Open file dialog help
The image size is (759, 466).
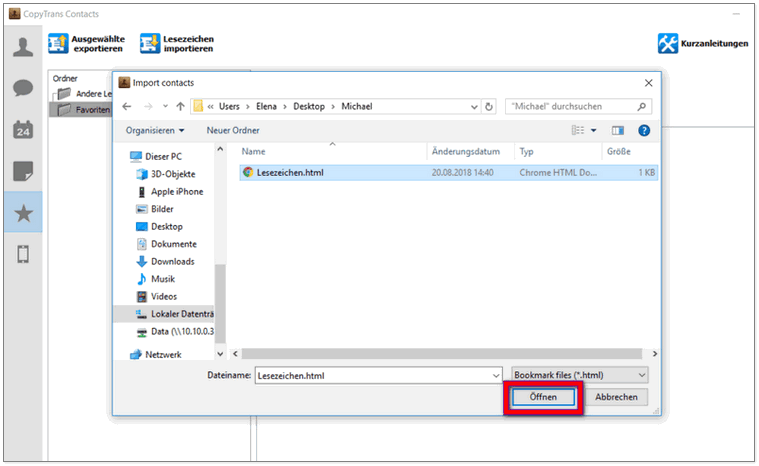644,130
